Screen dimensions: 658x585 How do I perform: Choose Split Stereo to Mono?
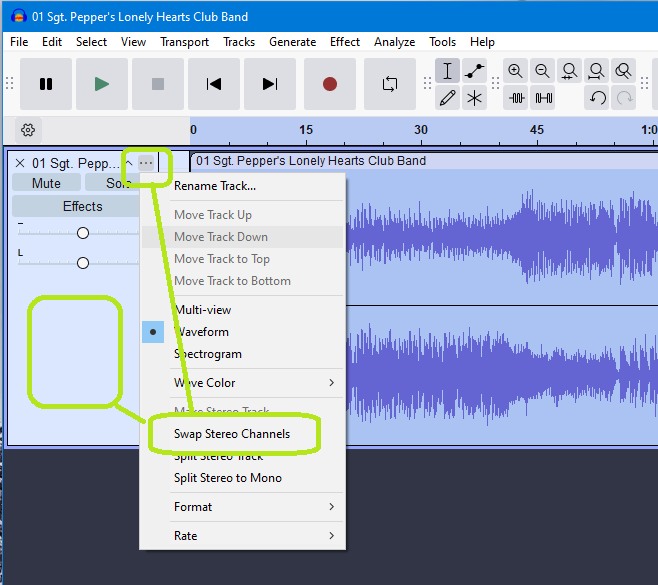(x=243, y=478)
